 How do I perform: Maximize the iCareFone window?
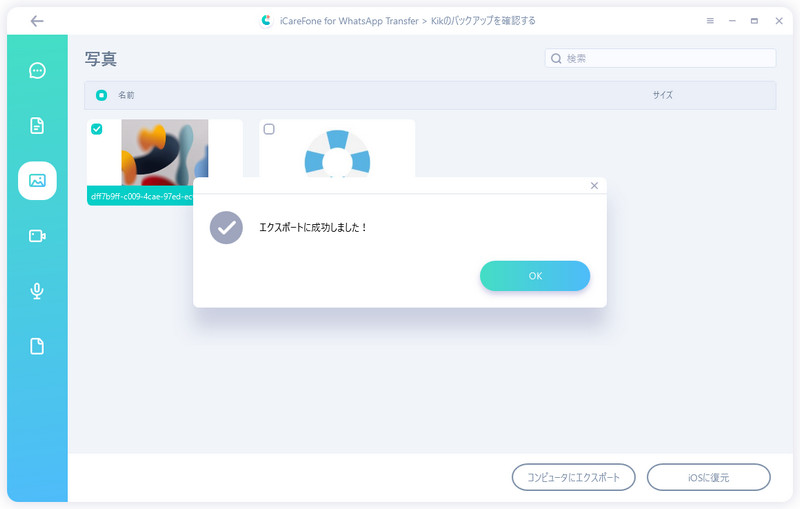point(754,21)
